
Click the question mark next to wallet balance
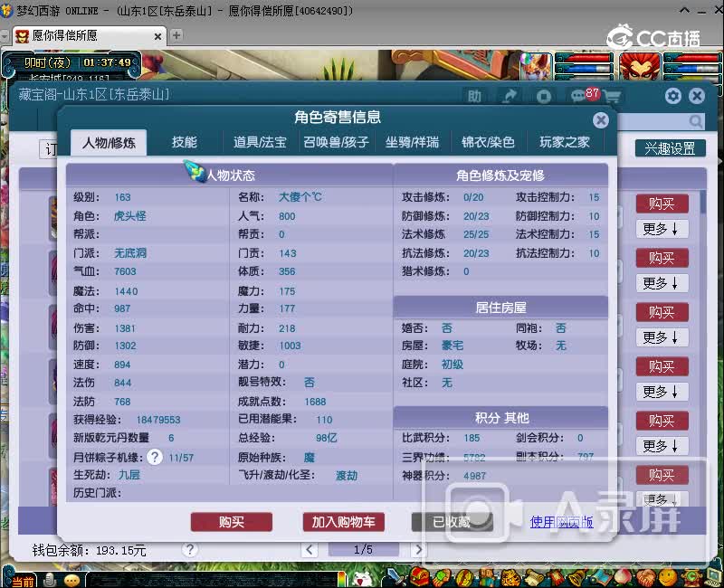click(189, 549)
